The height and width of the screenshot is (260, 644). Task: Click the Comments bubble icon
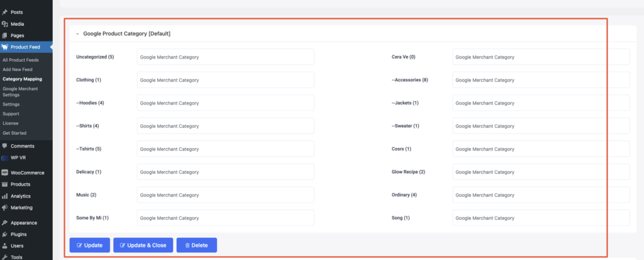pos(5,146)
